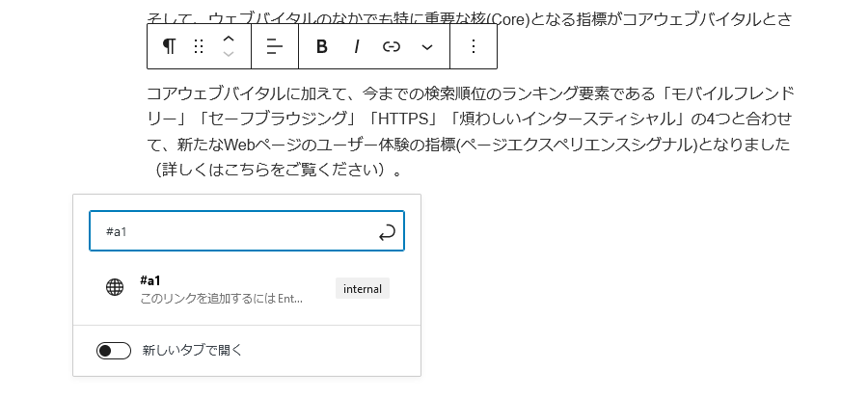Click the "internal" badge on suggestion
Image resolution: width=868 pixels, height=397 pixels.
(x=363, y=288)
